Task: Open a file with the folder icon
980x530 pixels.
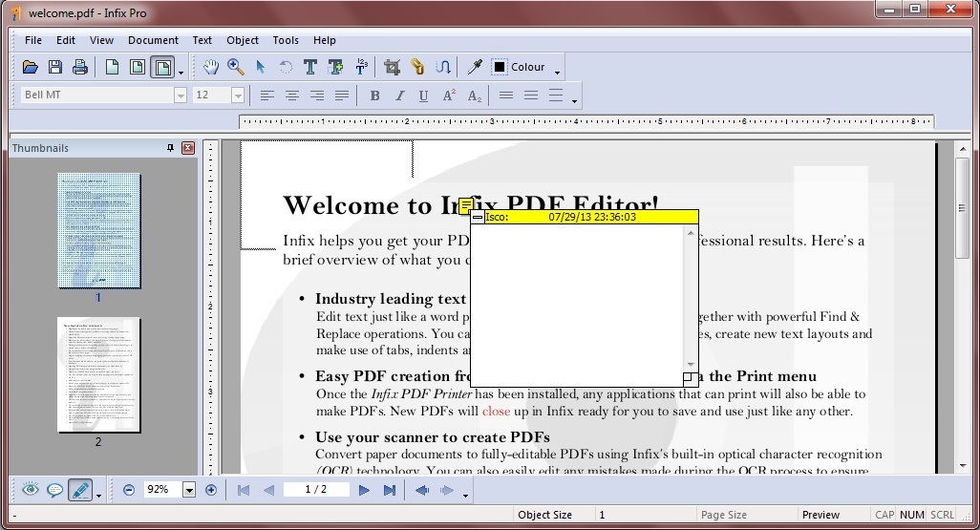Action: coord(30,67)
